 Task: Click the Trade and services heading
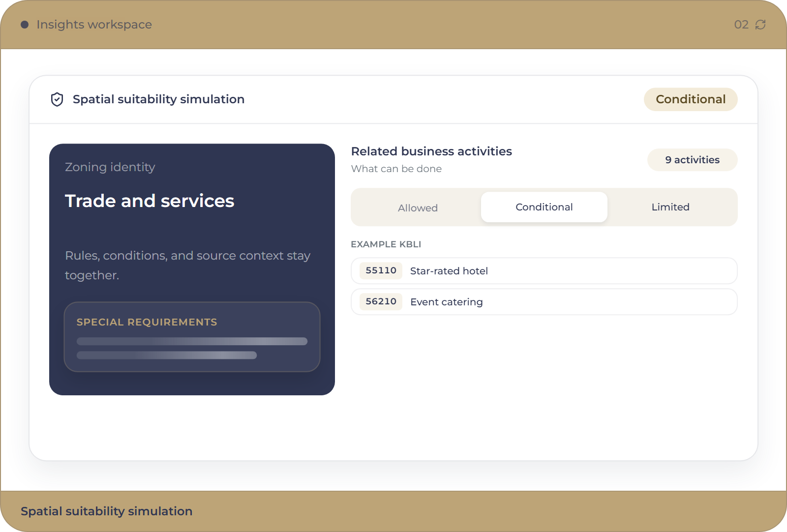click(150, 201)
